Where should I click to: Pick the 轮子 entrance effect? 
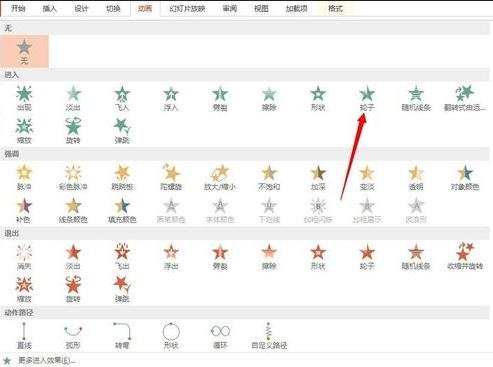pyautogui.click(x=367, y=98)
